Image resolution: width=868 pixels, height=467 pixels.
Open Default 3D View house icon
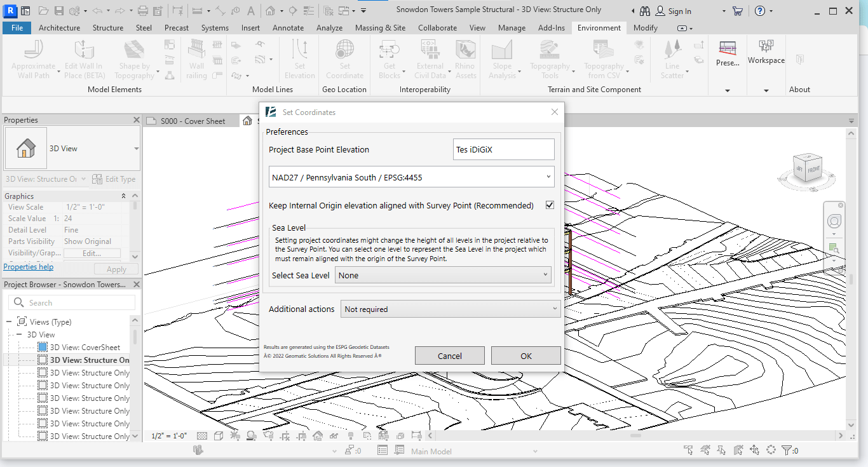tap(270, 11)
